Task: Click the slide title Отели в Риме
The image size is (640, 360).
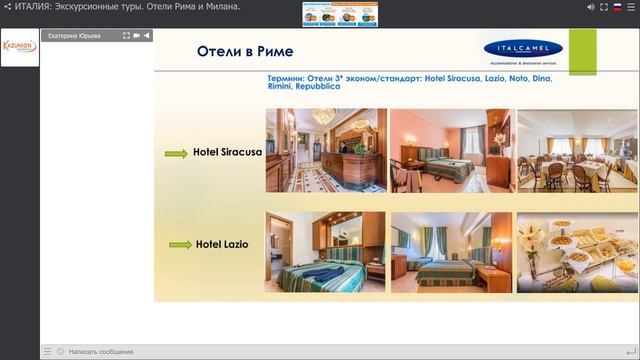Action: [x=245, y=51]
